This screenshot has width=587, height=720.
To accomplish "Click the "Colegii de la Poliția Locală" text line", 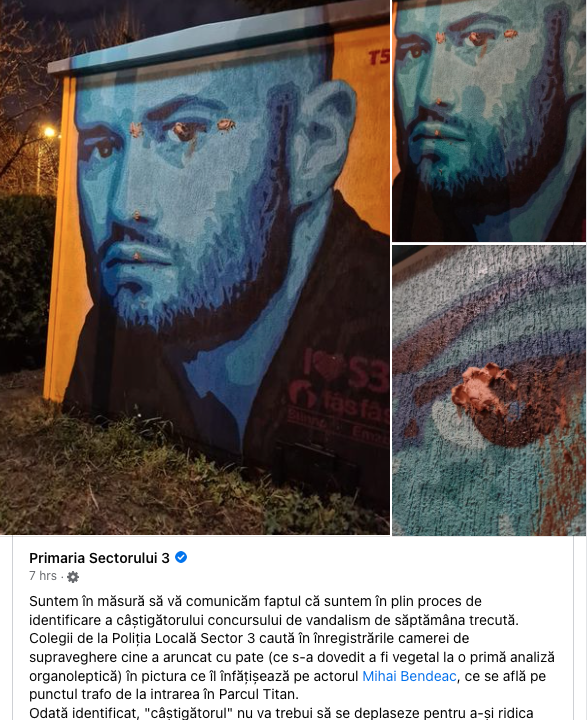I will click(249, 638).
